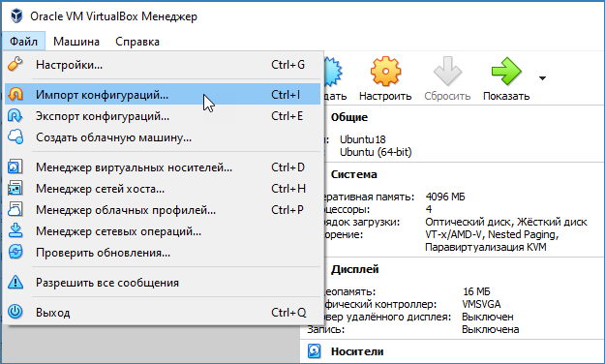Click the virtual media manager disk icon
Viewport: 605px width, 364px height.
point(15,167)
